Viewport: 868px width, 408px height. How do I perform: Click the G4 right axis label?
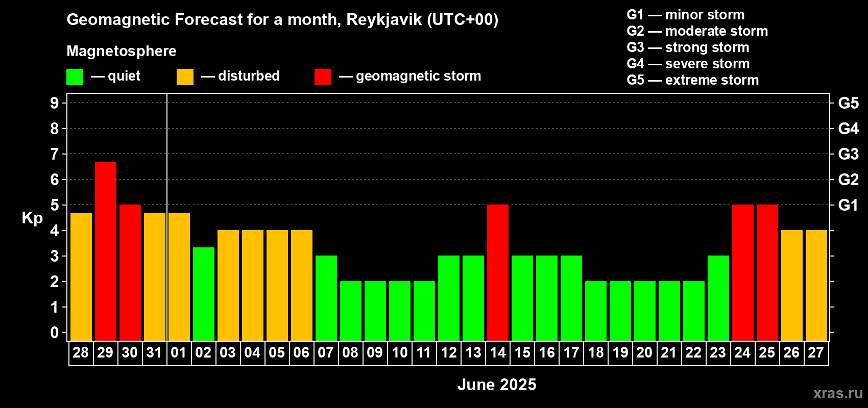click(849, 129)
